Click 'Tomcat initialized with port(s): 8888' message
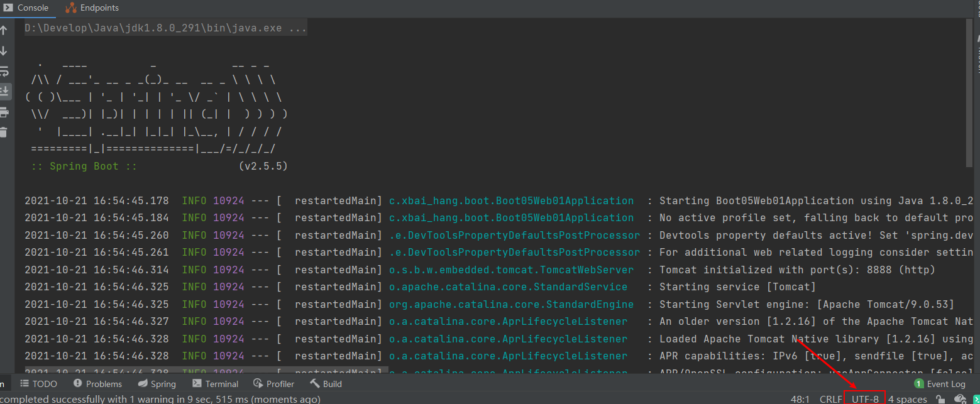 point(797,270)
